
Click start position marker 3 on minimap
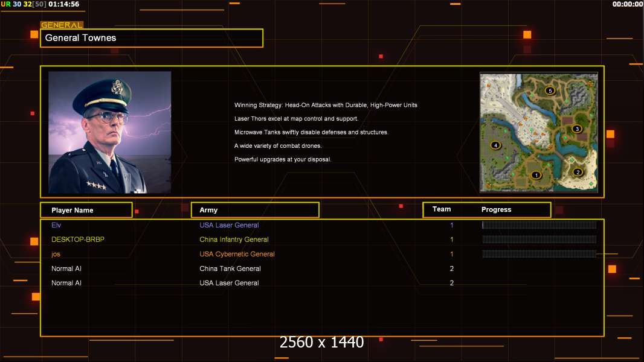pyautogui.click(x=577, y=129)
